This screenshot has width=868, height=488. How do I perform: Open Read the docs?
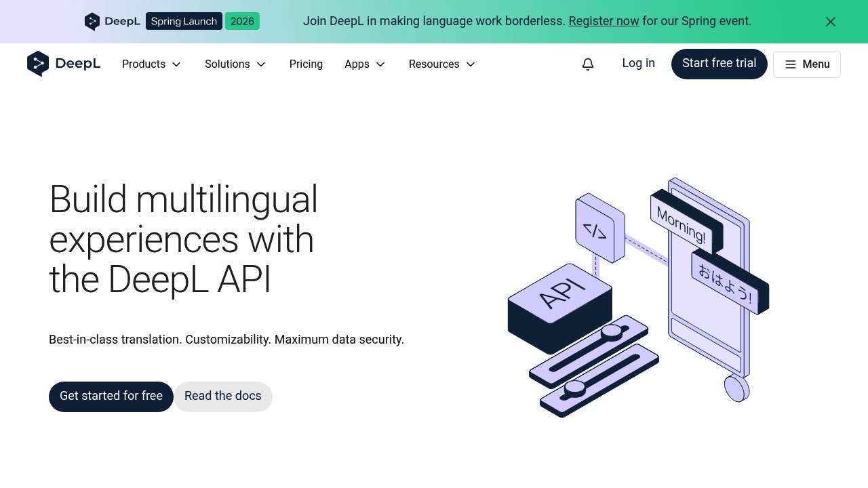coord(223,396)
